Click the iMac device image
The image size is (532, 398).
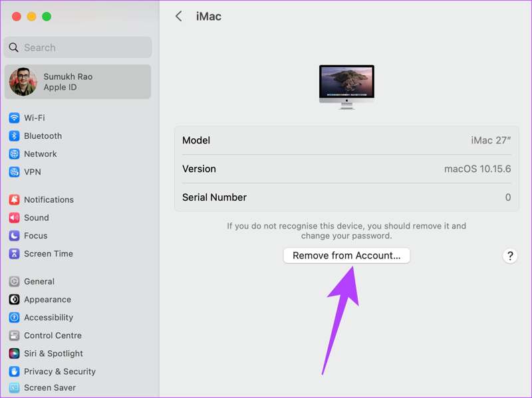pos(346,87)
